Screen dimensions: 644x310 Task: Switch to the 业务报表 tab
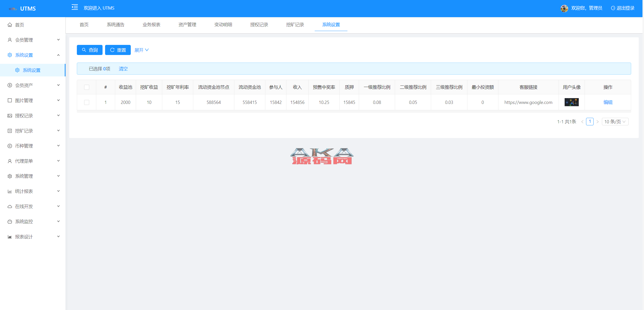coord(151,25)
